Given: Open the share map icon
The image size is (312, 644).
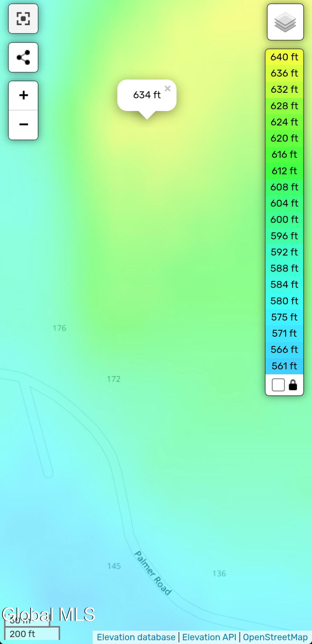Looking at the screenshot, I should coord(23,57).
